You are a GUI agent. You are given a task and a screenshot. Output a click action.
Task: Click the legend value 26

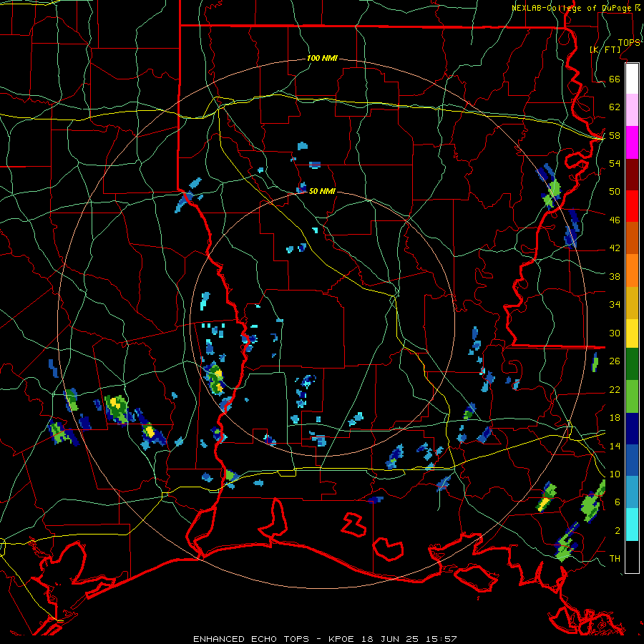(x=615, y=361)
